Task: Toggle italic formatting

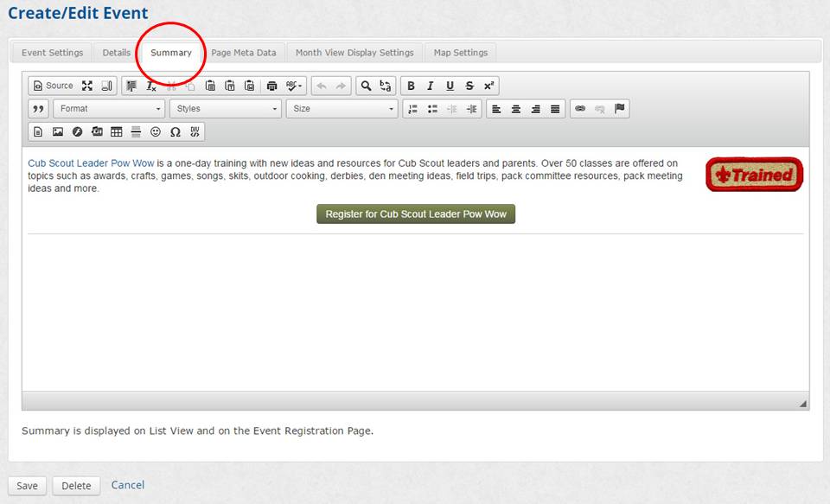Action: click(431, 86)
